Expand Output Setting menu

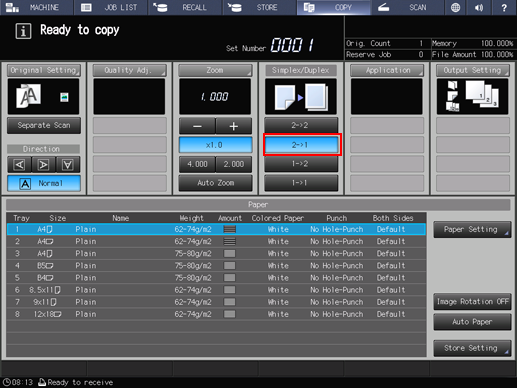pos(473,70)
